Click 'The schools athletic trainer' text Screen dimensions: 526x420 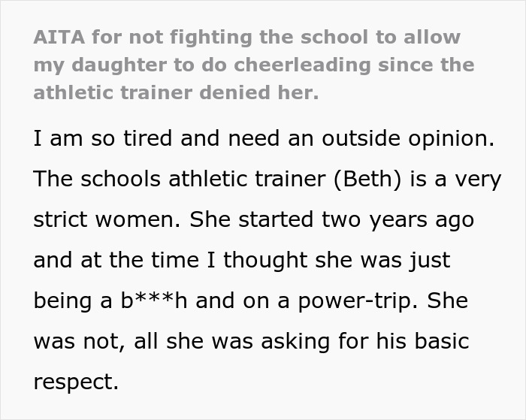[x=180, y=179]
